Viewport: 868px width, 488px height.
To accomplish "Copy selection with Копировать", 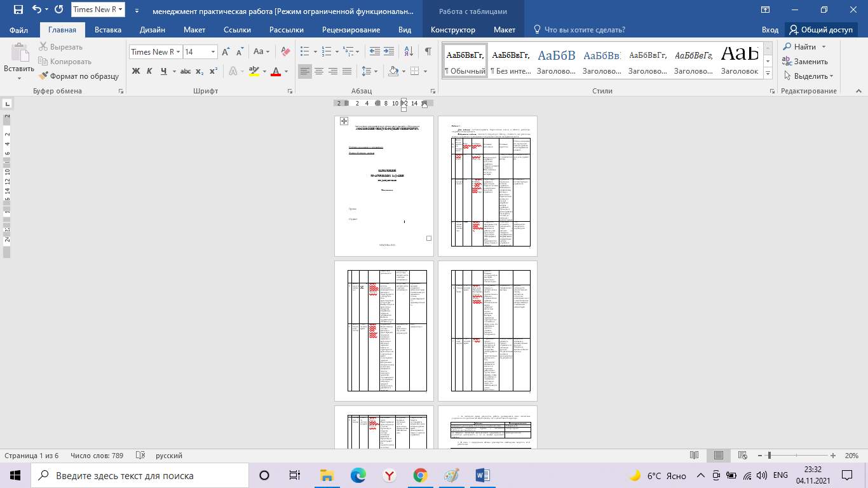I will point(65,62).
